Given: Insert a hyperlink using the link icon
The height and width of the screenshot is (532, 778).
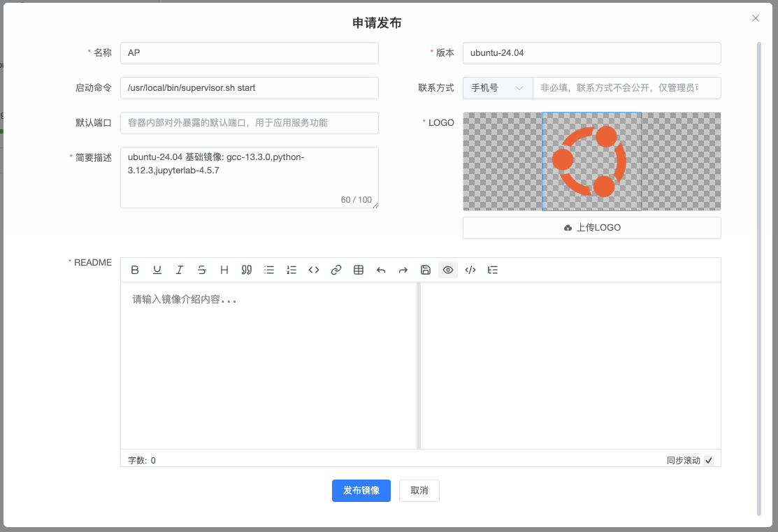Looking at the screenshot, I should 336,270.
